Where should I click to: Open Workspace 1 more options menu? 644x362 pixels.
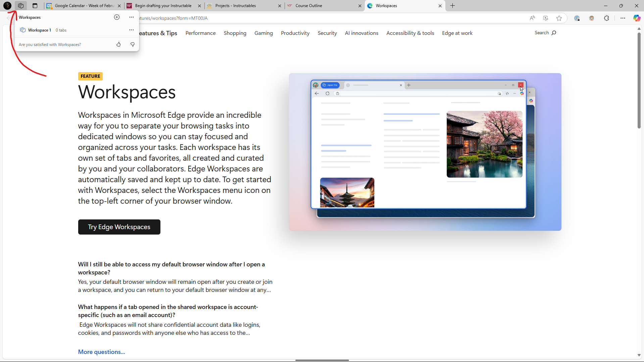coord(132,30)
